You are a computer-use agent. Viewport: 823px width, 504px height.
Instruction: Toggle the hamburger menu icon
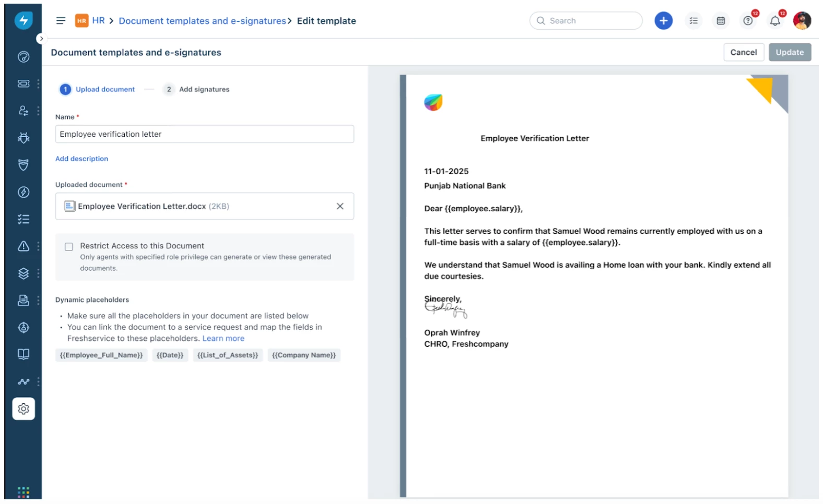(61, 21)
